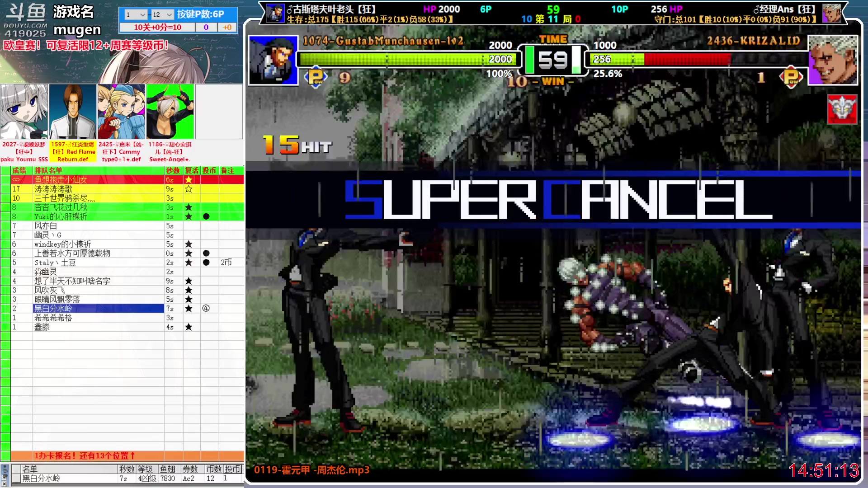Close the small panel with X button
Viewport: 868px width, 488px height.
[x=4, y=483]
